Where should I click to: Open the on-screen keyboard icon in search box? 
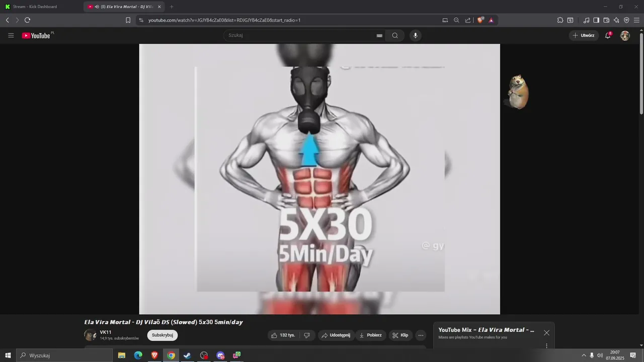click(379, 36)
